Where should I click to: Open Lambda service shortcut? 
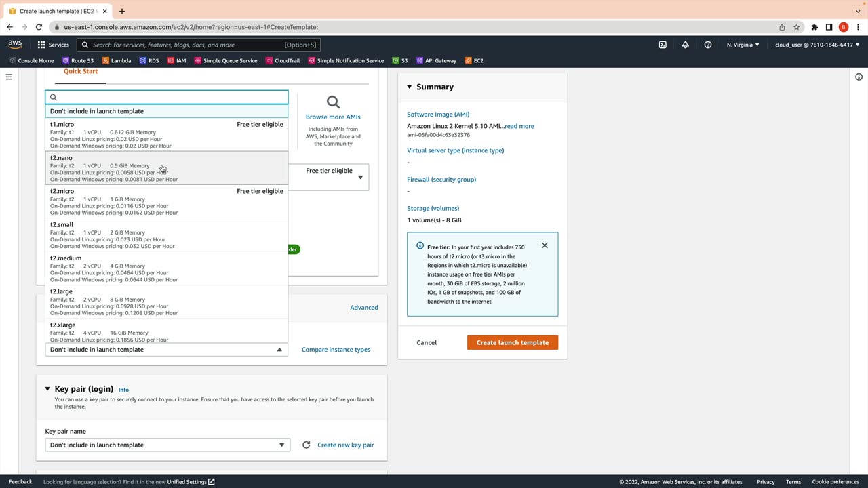pyautogui.click(x=116, y=60)
